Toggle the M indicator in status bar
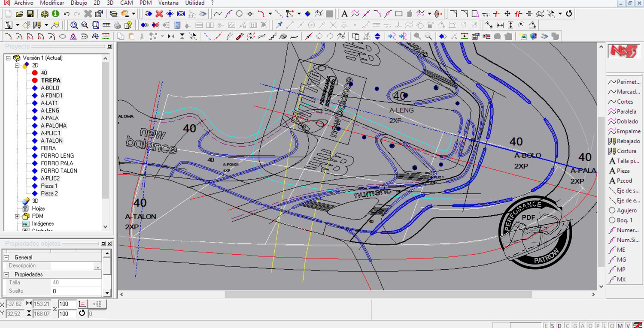The height and width of the screenshot is (328, 644). tap(620, 325)
